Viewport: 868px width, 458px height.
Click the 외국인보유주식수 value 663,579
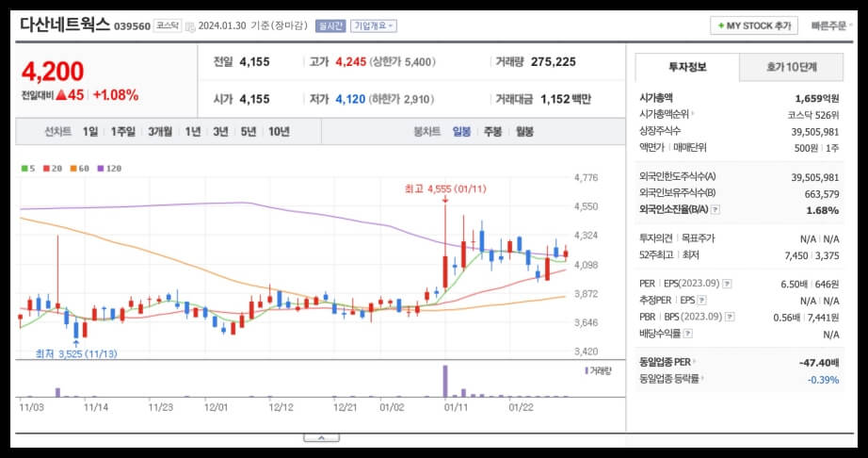click(822, 194)
